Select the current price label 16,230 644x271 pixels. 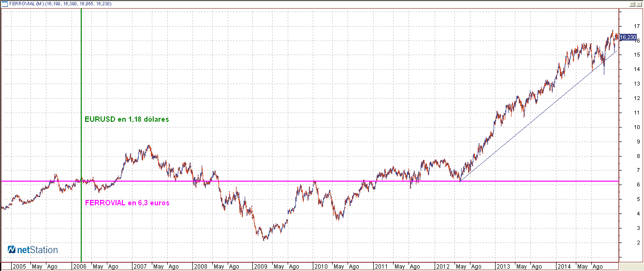[x=628, y=37]
